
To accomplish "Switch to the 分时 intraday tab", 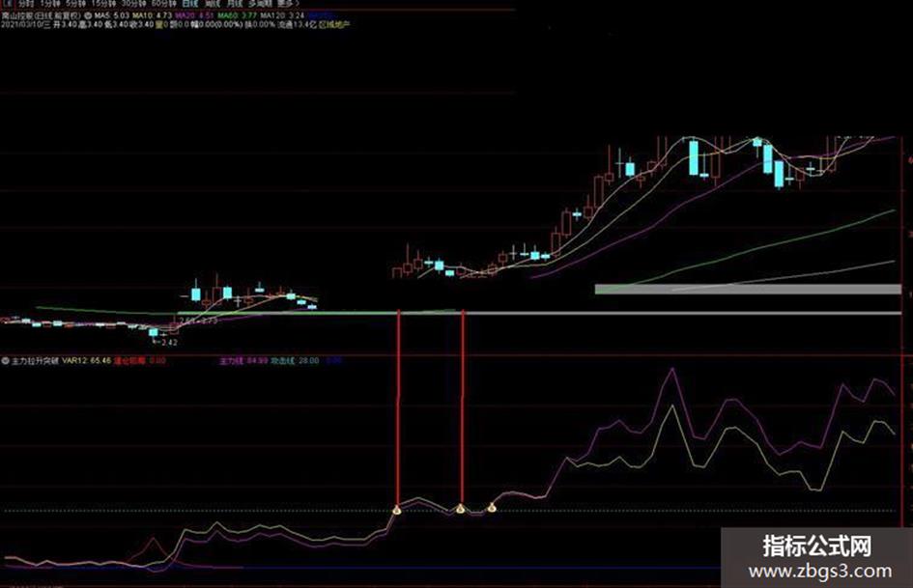I will tap(26, 4).
